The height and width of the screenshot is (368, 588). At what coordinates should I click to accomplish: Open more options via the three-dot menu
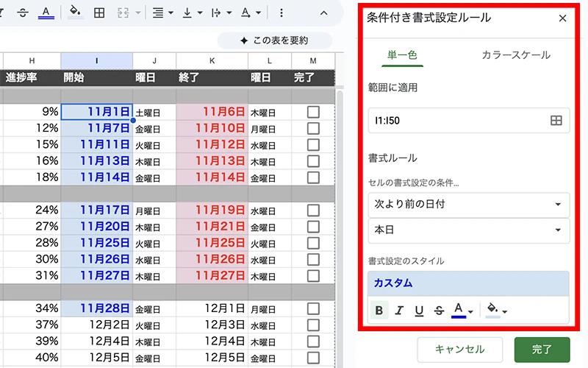coord(281,13)
